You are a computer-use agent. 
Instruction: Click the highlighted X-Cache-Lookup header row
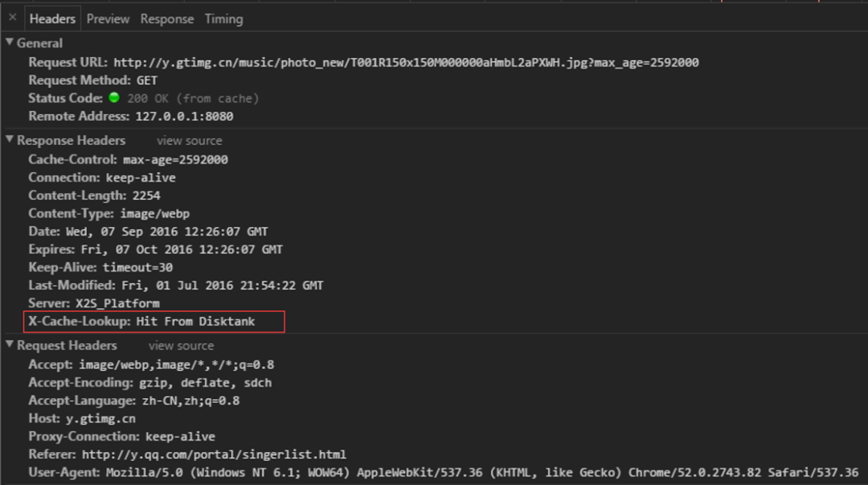[154, 322]
